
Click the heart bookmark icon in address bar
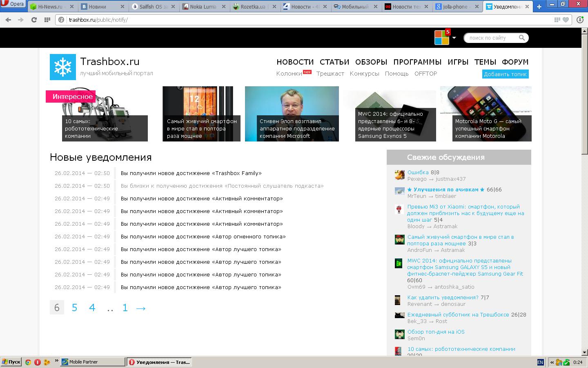(566, 20)
